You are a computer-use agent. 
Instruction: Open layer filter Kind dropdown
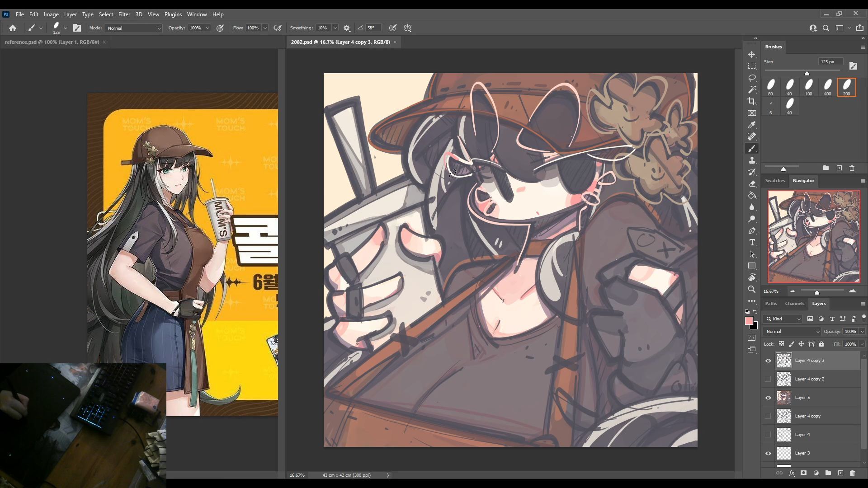point(783,319)
